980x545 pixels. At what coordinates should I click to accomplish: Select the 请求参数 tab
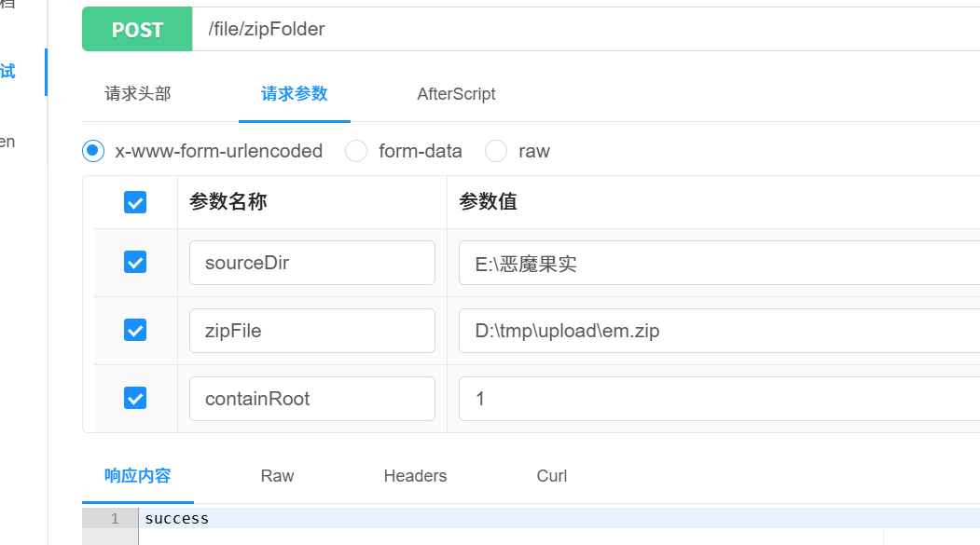coord(295,94)
